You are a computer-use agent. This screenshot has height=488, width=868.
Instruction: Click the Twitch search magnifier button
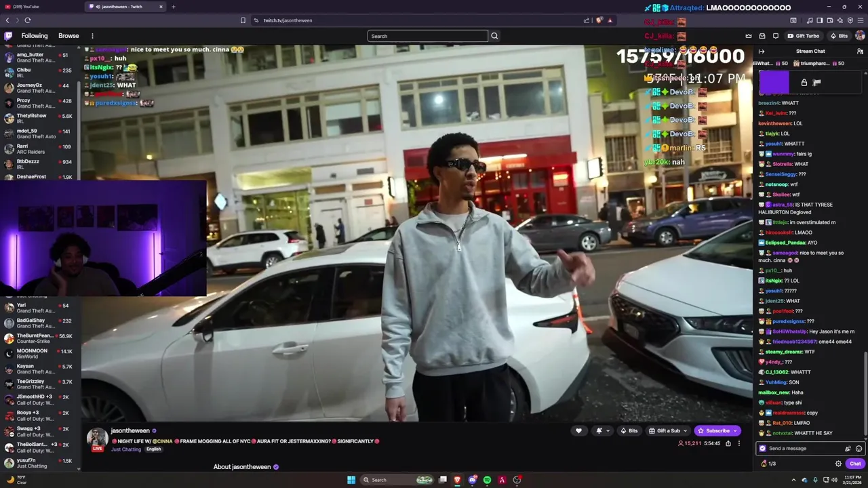(x=494, y=36)
